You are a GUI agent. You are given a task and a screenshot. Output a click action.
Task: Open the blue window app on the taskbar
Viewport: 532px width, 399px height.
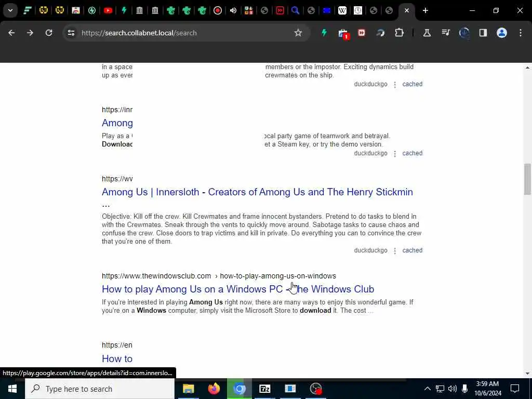tap(290, 389)
